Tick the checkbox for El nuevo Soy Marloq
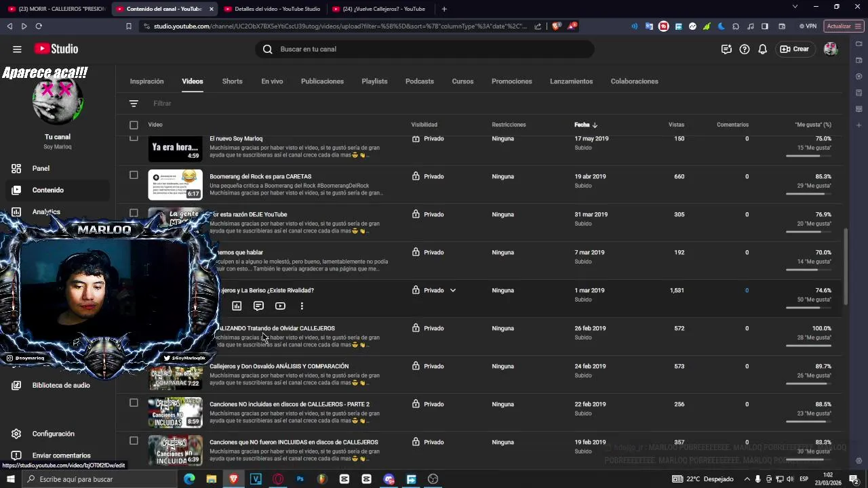Image resolution: width=868 pixels, height=488 pixels. pyautogui.click(x=134, y=138)
